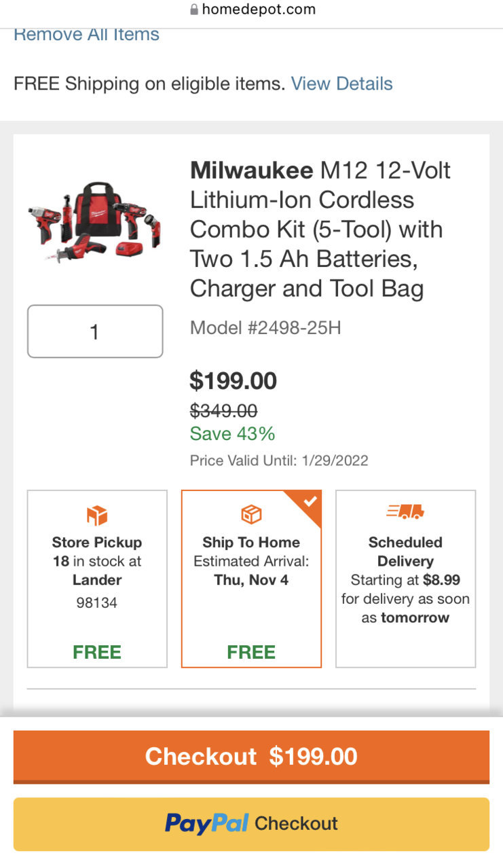Click the Ship To Home package icon

[251, 516]
